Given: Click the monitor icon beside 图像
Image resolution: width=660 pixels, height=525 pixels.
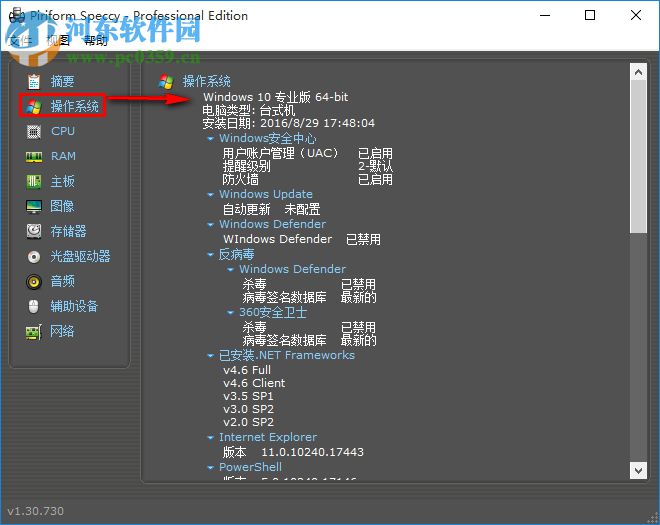Looking at the screenshot, I should click(x=34, y=207).
